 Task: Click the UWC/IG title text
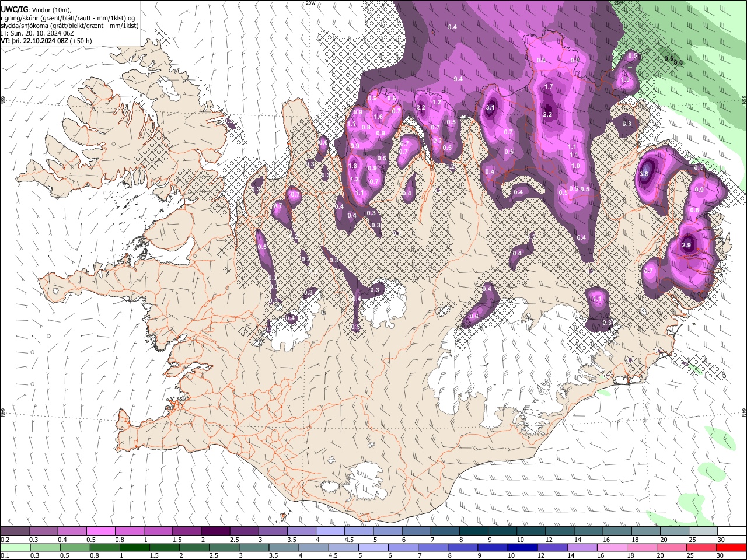[x=14, y=10]
